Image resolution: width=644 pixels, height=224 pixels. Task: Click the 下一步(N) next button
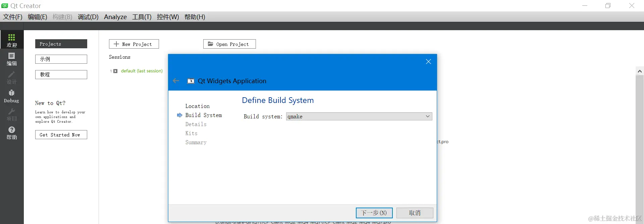(374, 213)
